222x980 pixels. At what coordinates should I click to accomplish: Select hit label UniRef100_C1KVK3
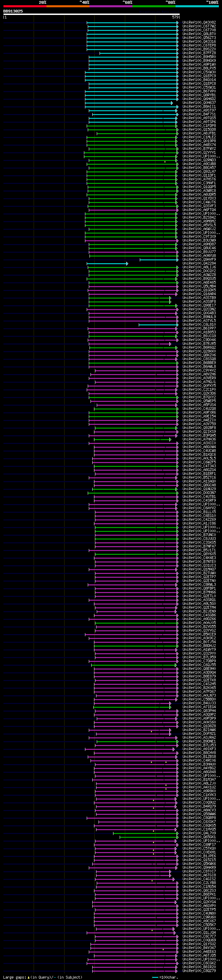[199, 795]
